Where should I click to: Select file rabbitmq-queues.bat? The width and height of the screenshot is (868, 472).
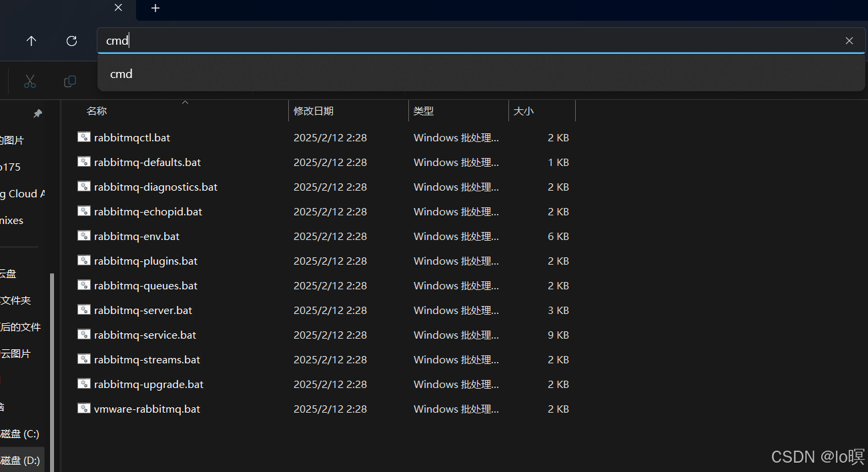tap(146, 285)
